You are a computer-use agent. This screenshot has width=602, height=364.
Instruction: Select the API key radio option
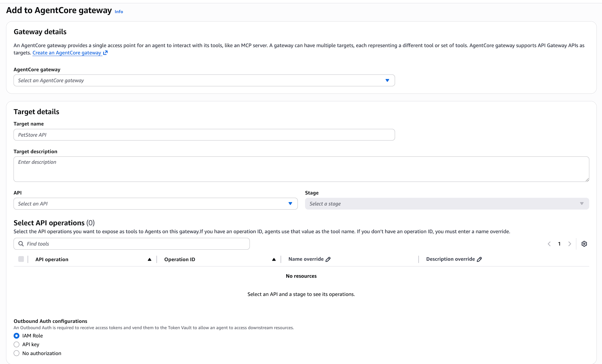17,344
